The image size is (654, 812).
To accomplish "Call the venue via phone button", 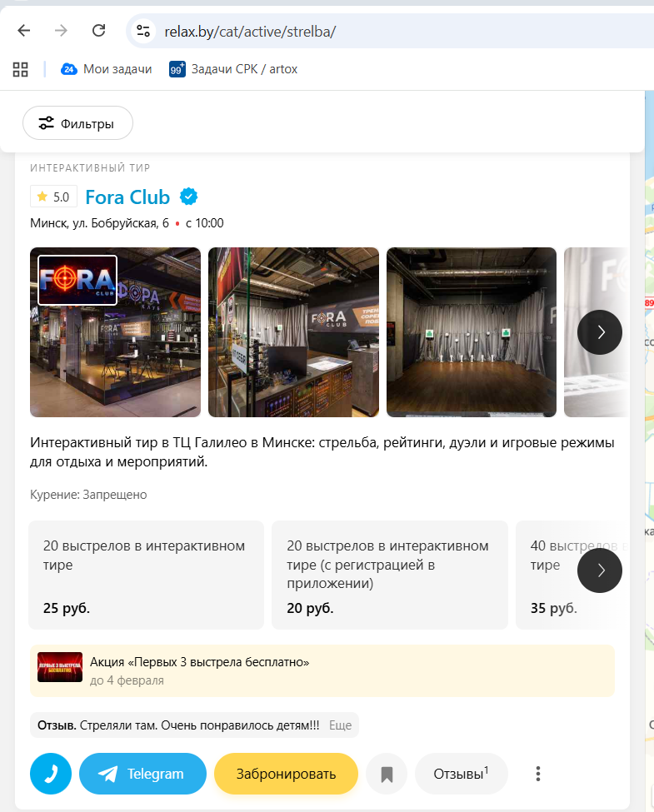I will tap(51, 774).
